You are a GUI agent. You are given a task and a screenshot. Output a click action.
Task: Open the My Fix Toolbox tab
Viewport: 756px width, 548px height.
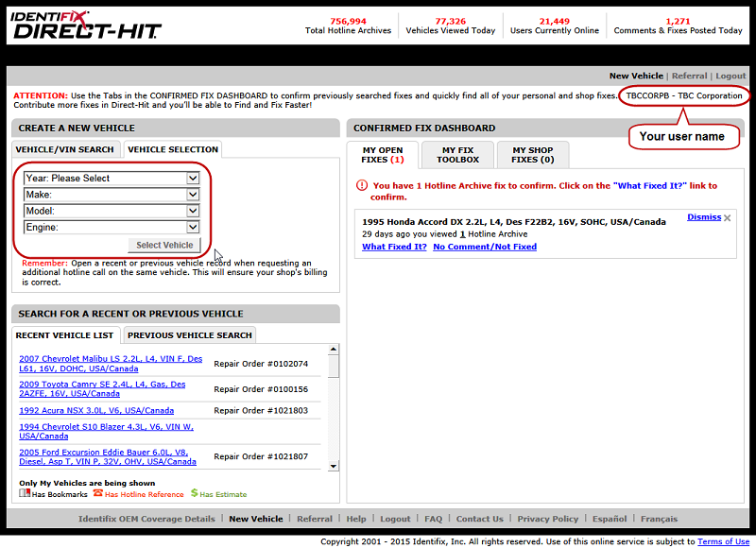click(457, 155)
